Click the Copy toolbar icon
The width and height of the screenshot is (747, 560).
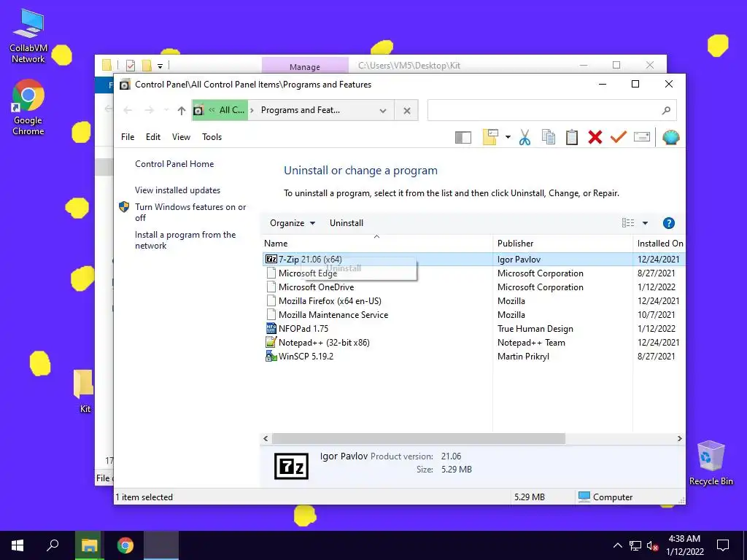(x=549, y=137)
